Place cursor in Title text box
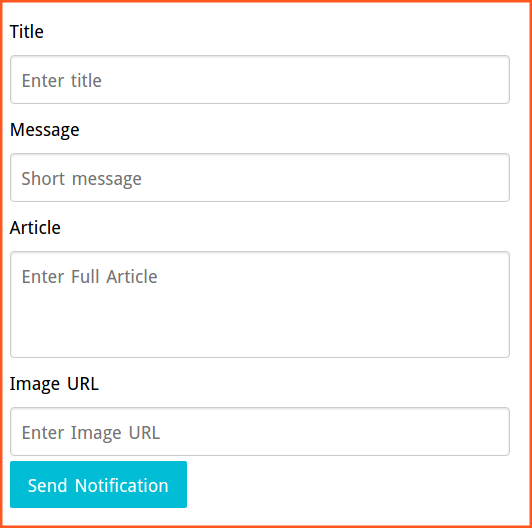Viewport: 532px width, 528px height. pyautogui.click(x=260, y=80)
